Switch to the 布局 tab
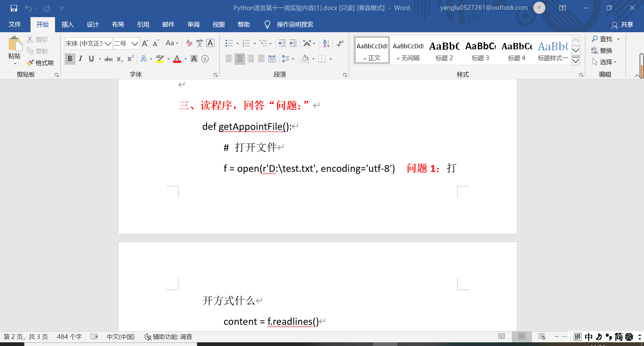 pyautogui.click(x=118, y=24)
